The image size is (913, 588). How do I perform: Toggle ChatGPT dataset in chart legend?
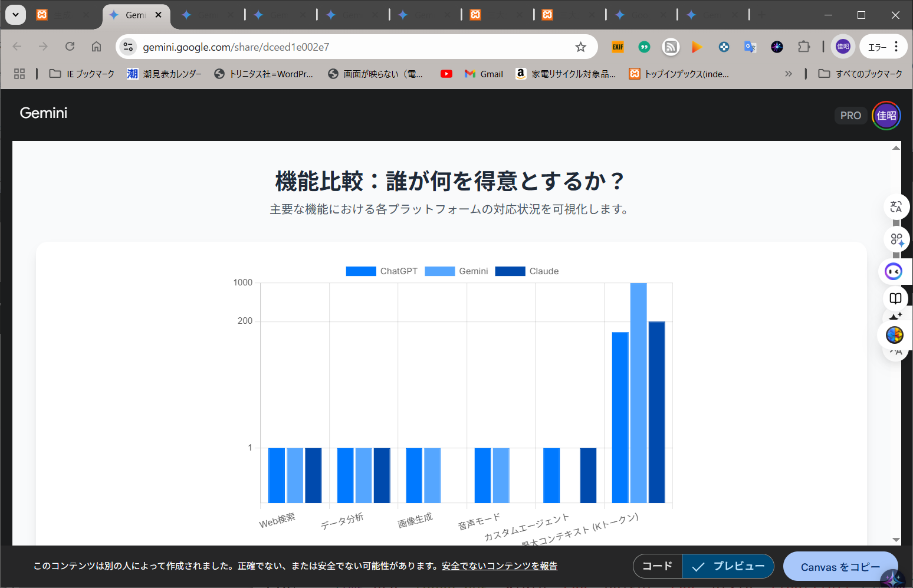[382, 271]
